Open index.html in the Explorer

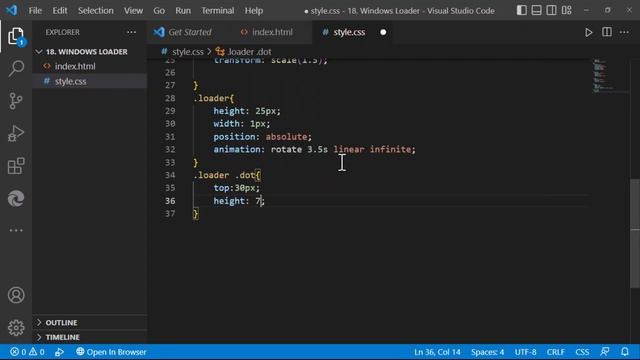tap(75, 66)
